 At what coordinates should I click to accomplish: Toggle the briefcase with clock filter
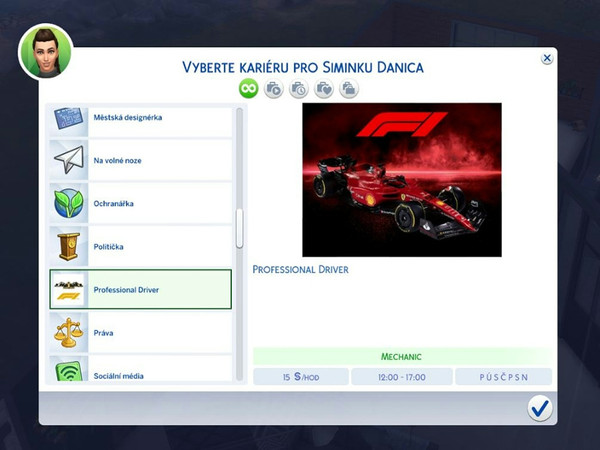pyautogui.click(x=298, y=89)
